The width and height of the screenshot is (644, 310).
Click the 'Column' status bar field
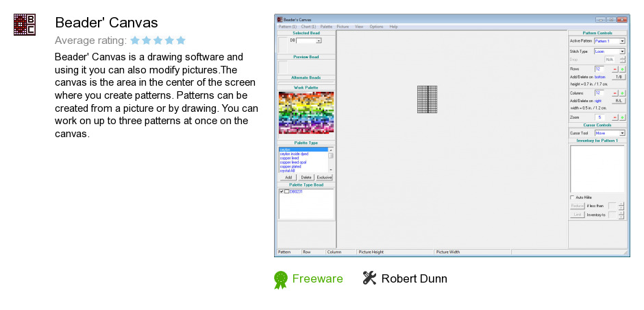(340, 252)
